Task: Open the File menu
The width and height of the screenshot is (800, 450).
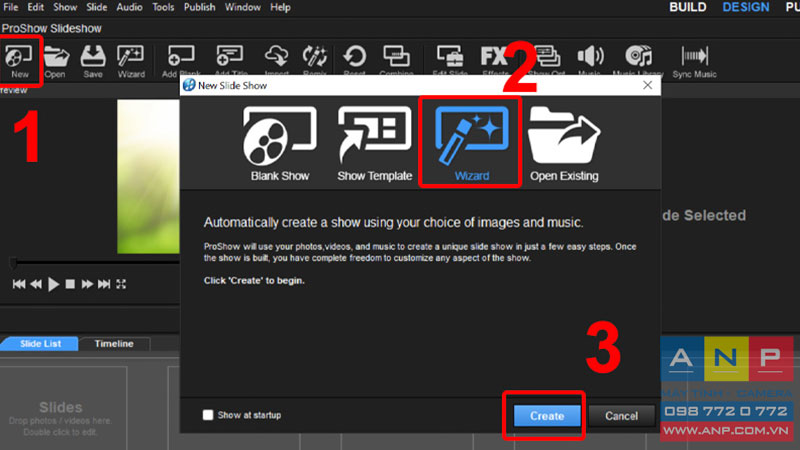Action: pos(11,7)
